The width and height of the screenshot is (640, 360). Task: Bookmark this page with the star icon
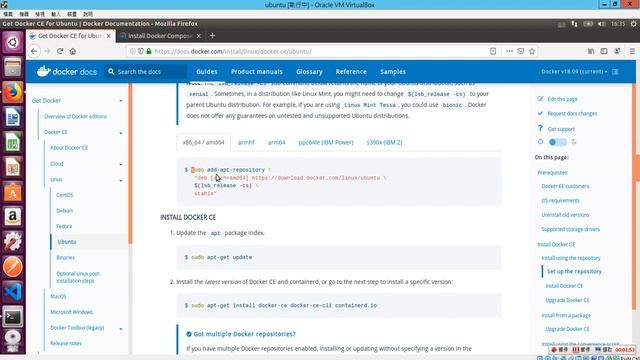(x=532, y=51)
